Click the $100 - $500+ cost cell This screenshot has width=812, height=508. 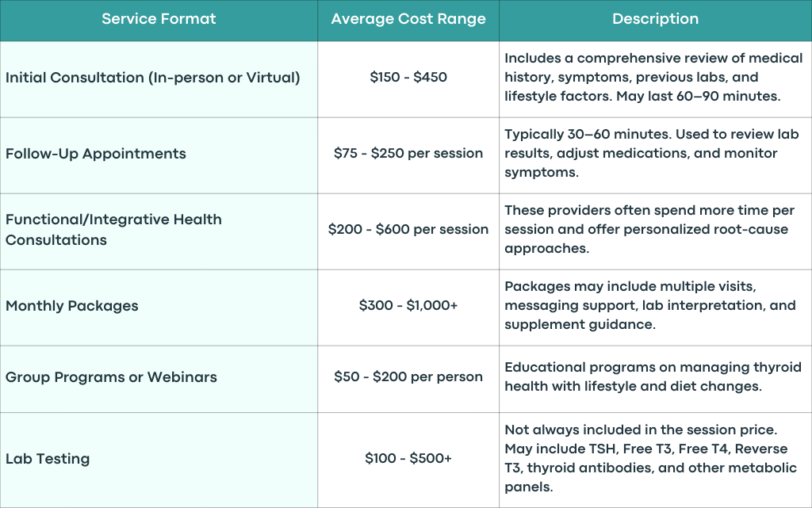coord(408,458)
